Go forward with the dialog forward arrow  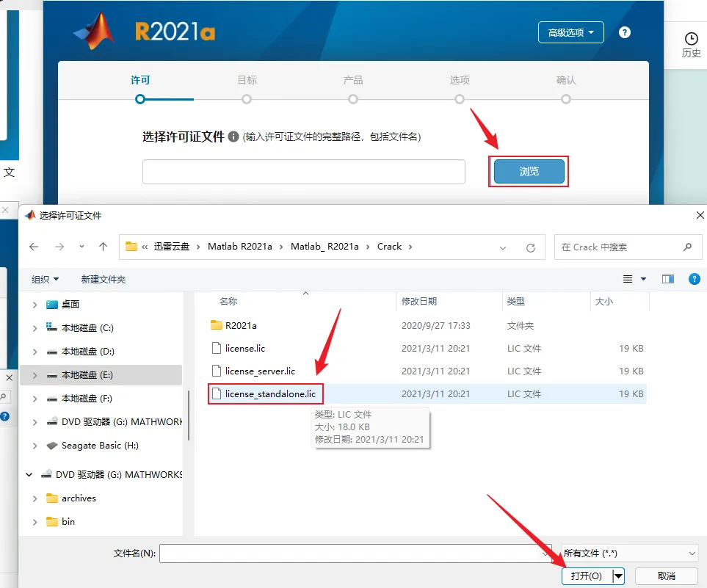coord(59,247)
